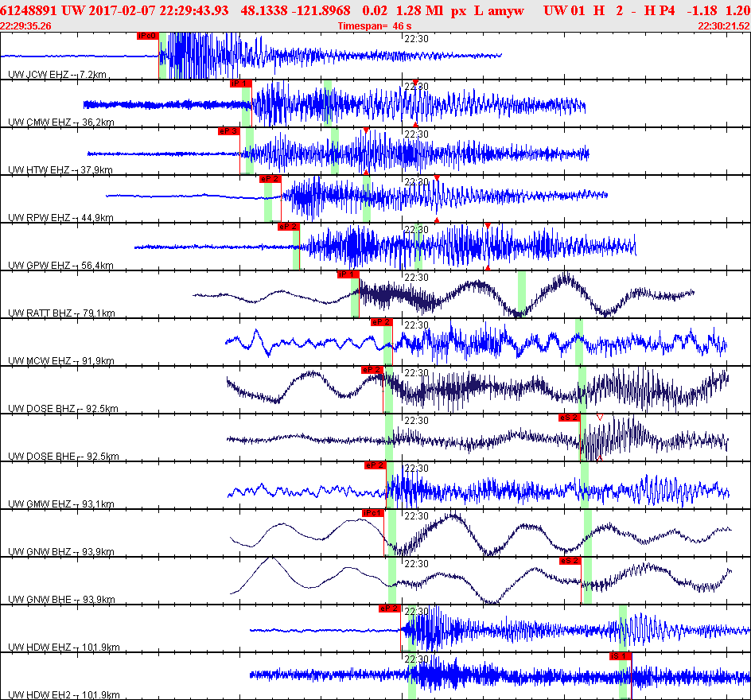Click top red triangle marker on HTW trace

[366, 130]
